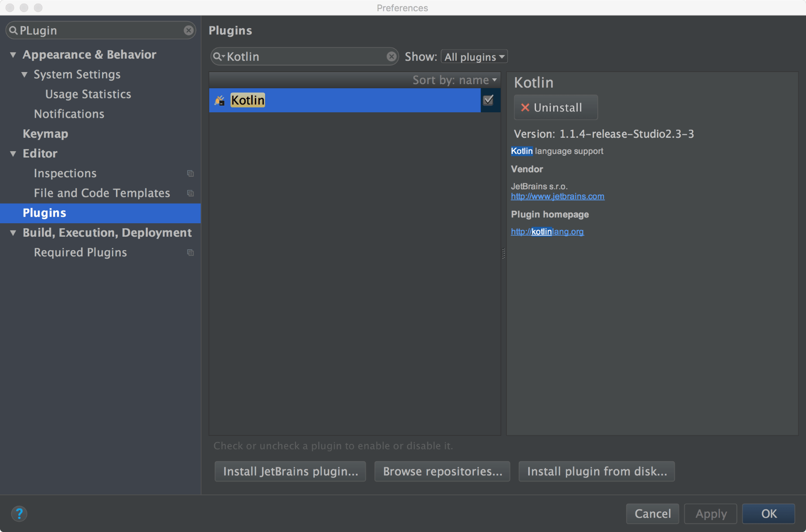This screenshot has width=806, height=532.
Task: Click the Uninstall button
Action: 556,107
